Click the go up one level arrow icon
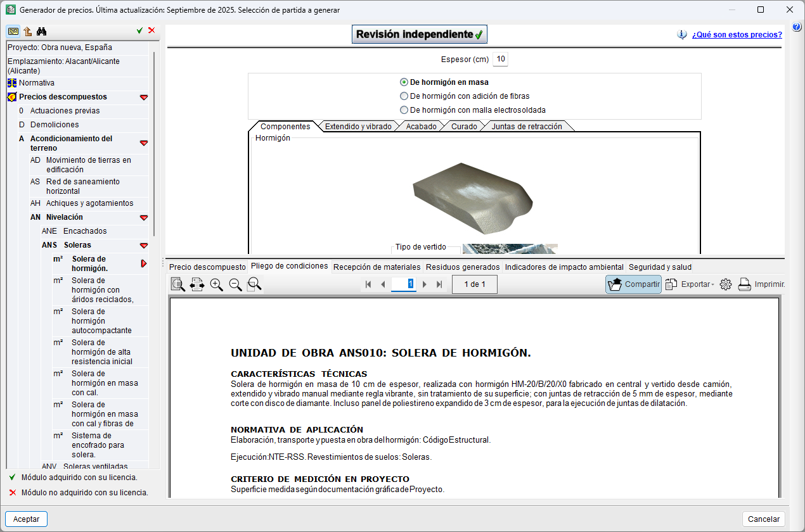Screen dimensions: 805x532 tap(28, 31)
